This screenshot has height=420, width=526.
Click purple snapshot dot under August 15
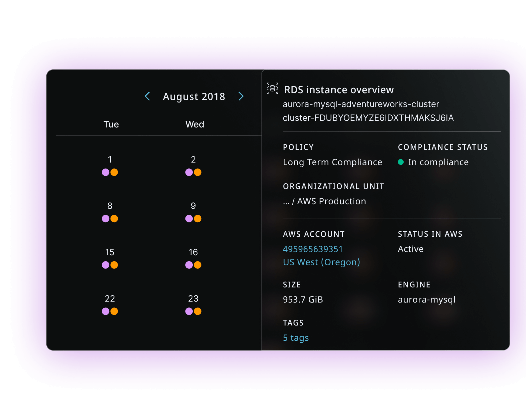point(106,265)
